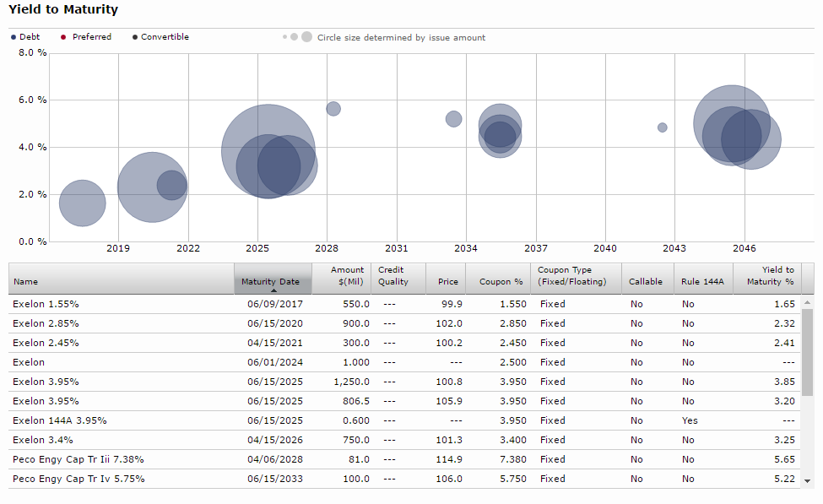Click coupon 2.500 cell
The width and height of the screenshot is (823, 504).
[513, 362]
